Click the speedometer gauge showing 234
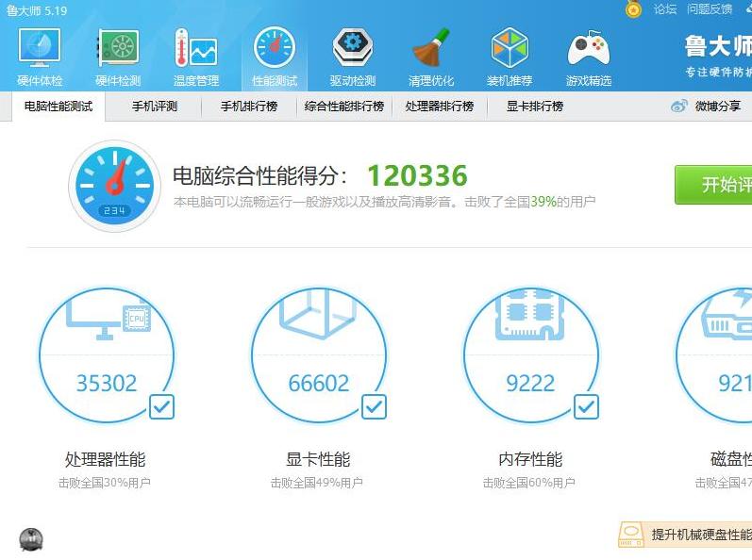Image resolution: width=752 pixels, height=560 pixels. tap(114, 186)
